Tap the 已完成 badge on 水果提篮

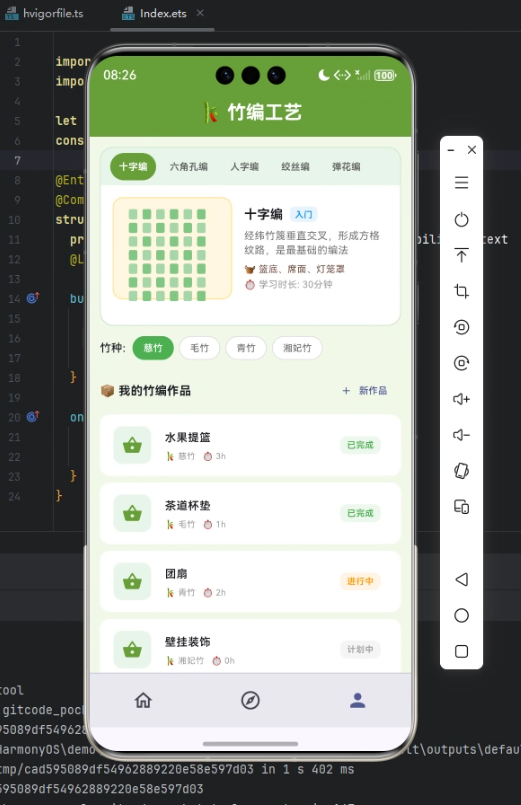point(360,445)
